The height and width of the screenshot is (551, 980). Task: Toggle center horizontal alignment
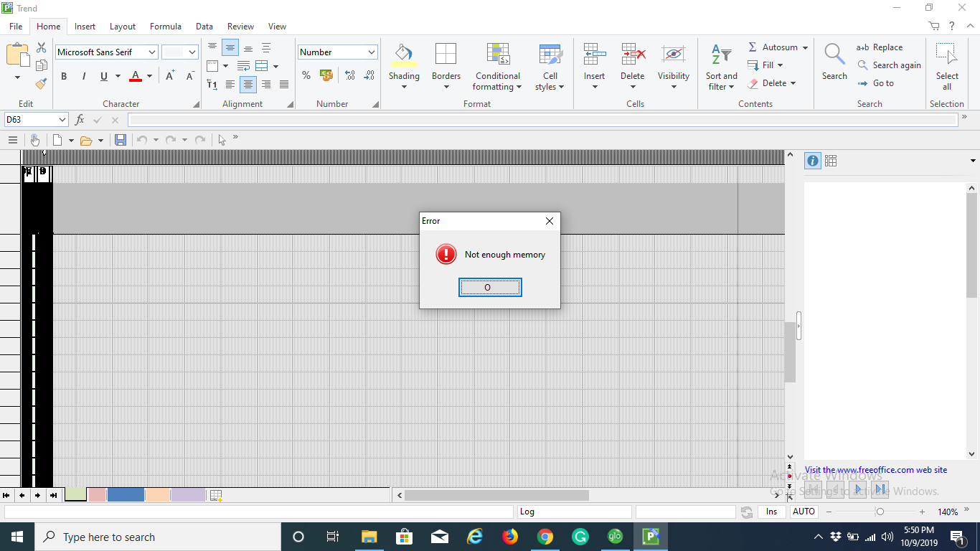coord(248,85)
